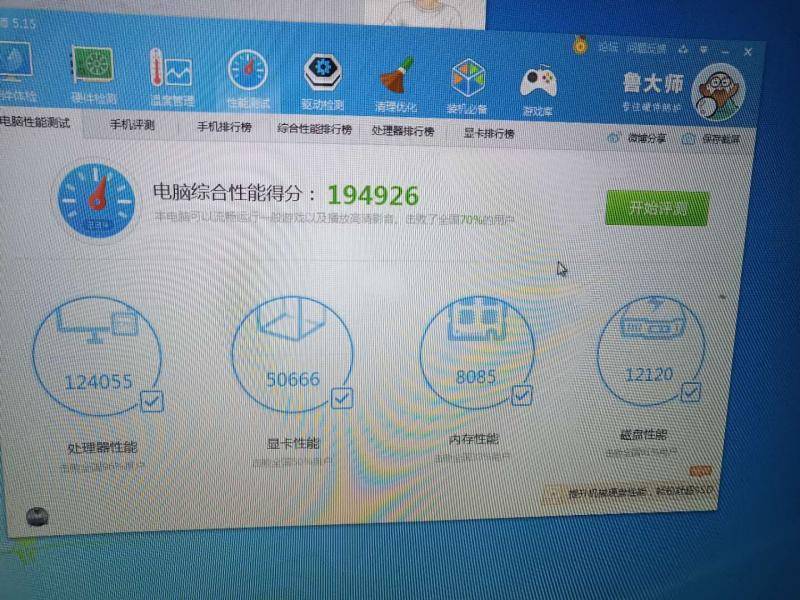Switch to 显卡排行榜 tab

click(x=488, y=134)
